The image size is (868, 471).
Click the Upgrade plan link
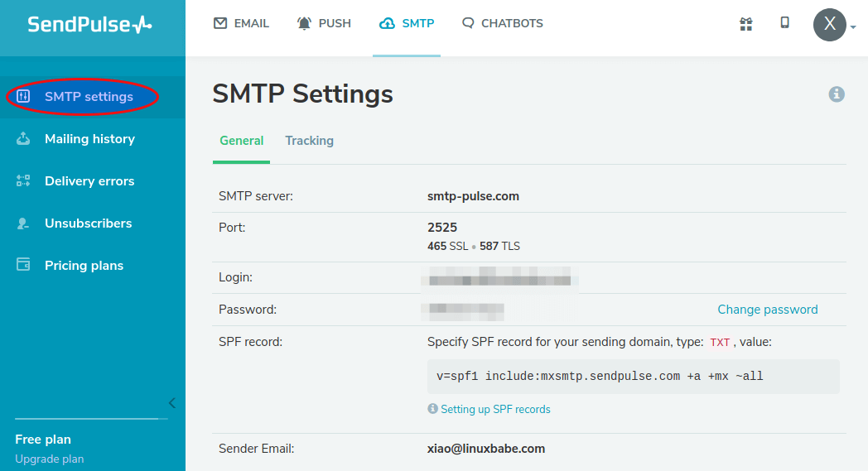(x=49, y=459)
